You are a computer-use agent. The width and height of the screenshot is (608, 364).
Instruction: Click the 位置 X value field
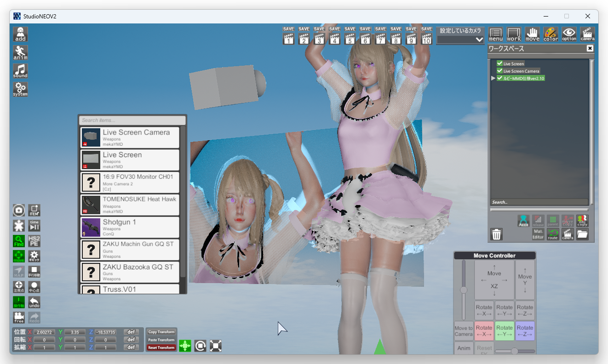coord(45,332)
